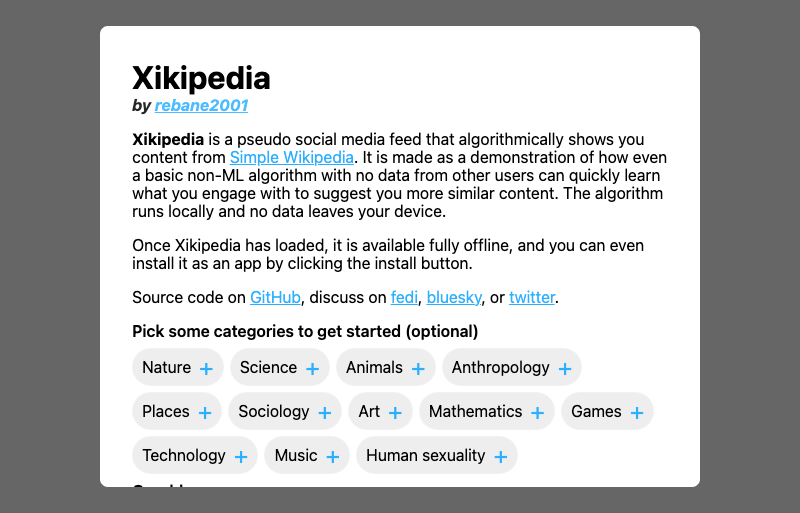The image size is (800, 513).
Task: Select the Games category chip
Action: click(x=607, y=412)
